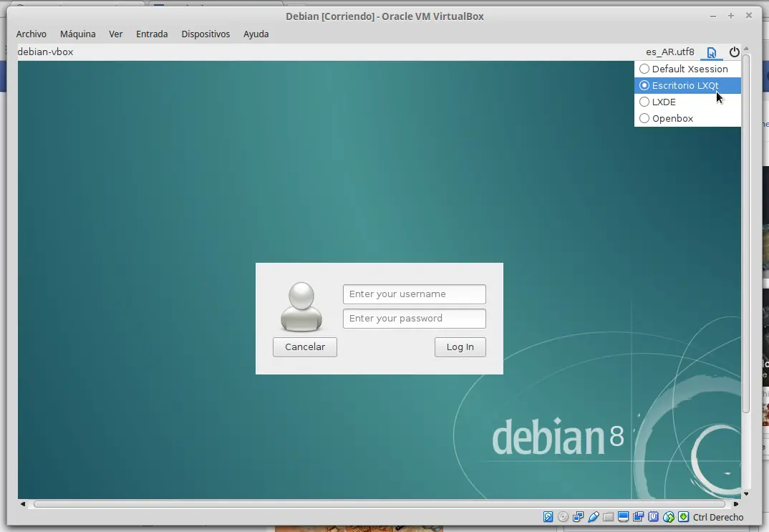Image resolution: width=769 pixels, height=532 pixels.
Task: Click the keyboard capture arrow icon
Action: point(684,517)
